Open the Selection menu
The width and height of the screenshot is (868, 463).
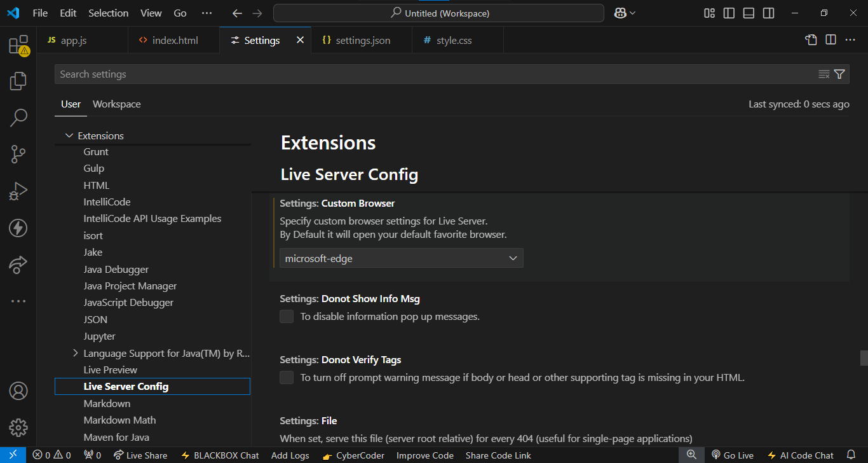pyautogui.click(x=108, y=13)
